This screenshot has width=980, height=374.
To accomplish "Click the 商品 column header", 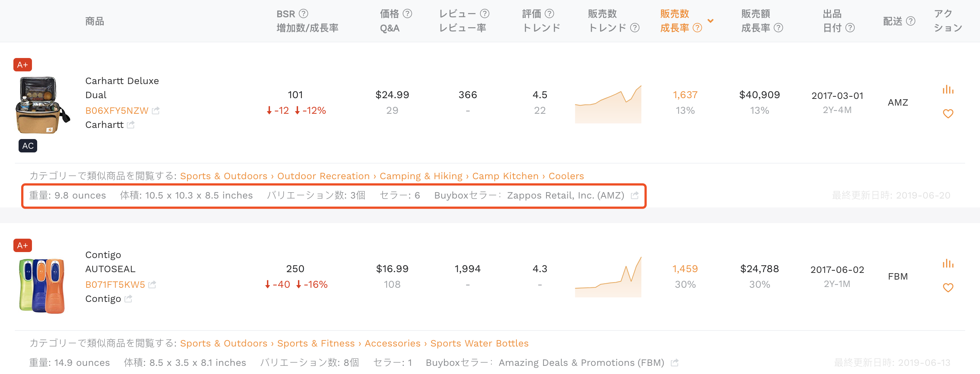I will (95, 21).
